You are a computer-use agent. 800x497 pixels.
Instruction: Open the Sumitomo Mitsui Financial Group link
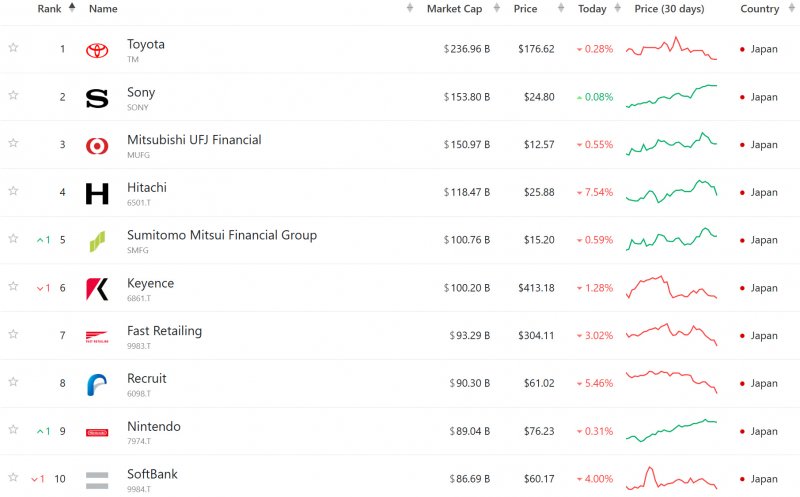(x=222, y=235)
